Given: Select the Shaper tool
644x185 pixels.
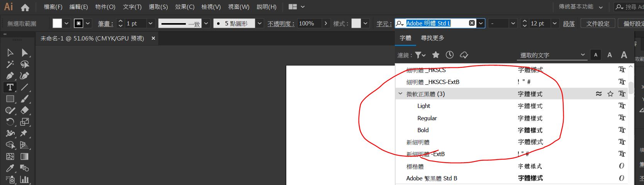Looking at the screenshot, I should (10, 111).
